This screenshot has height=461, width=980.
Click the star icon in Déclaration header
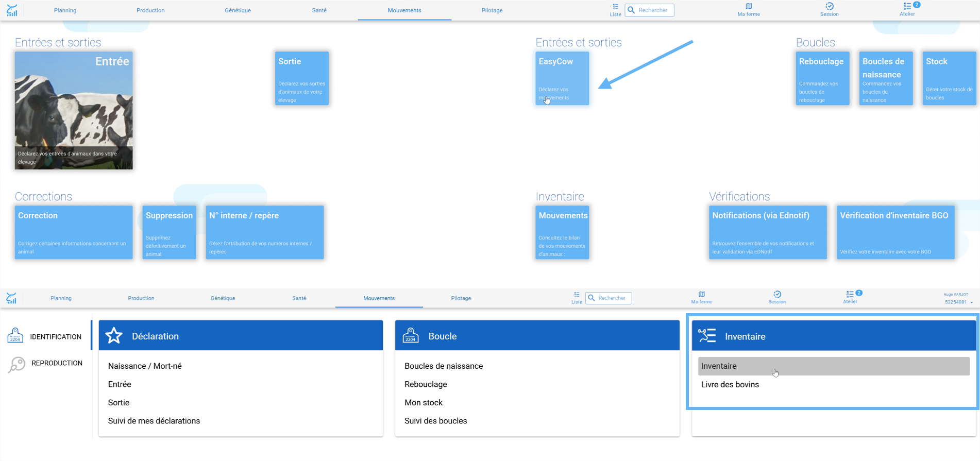click(114, 336)
